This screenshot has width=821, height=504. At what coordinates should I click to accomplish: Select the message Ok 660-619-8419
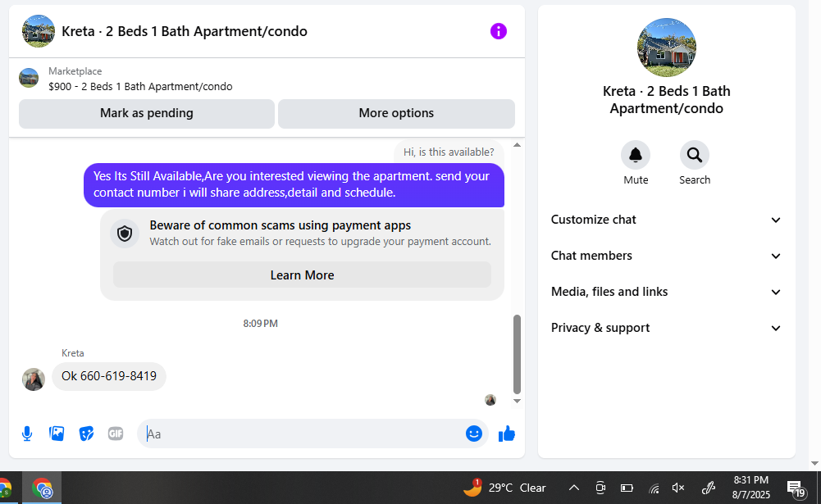coord(109,376)
